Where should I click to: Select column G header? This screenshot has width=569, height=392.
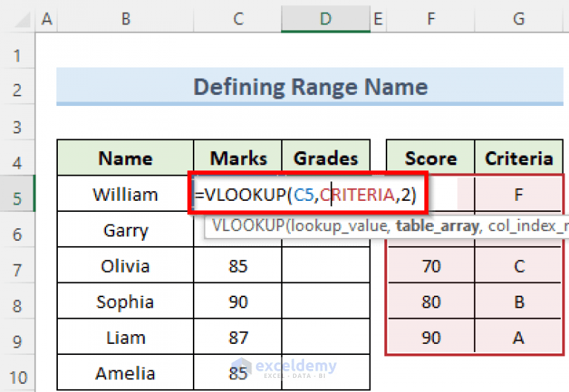click(x=519, y=19)
